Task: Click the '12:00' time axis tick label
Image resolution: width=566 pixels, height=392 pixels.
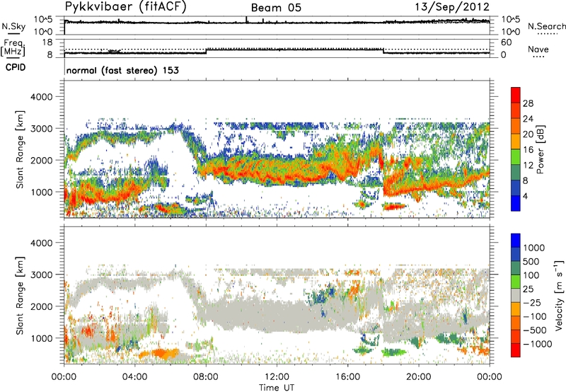Action: click(277, 377)
